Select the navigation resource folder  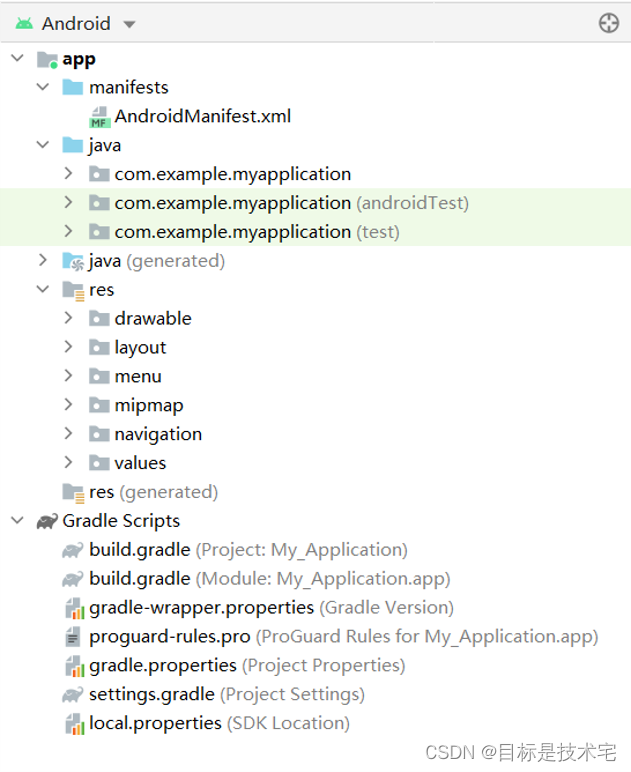(158, 434)
